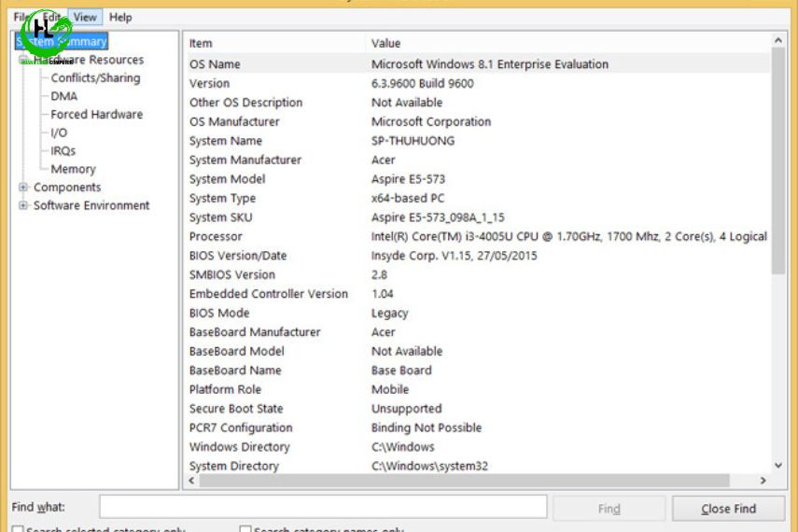Click the horizontal scrollbar left arrow
The height and width of the screenshot is (532, 798).
192,480
